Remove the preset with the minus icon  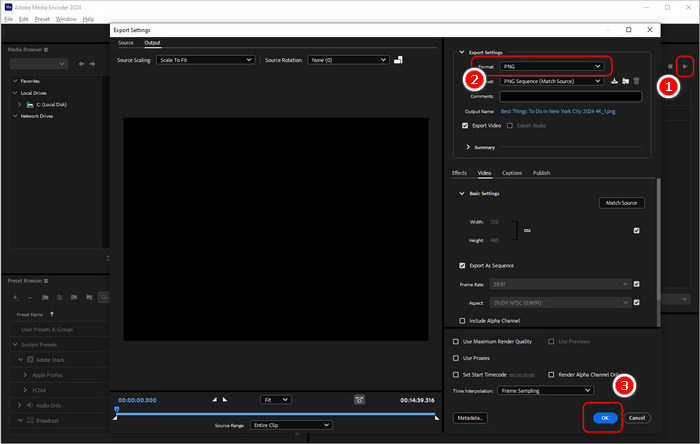(x=30, y=297)
